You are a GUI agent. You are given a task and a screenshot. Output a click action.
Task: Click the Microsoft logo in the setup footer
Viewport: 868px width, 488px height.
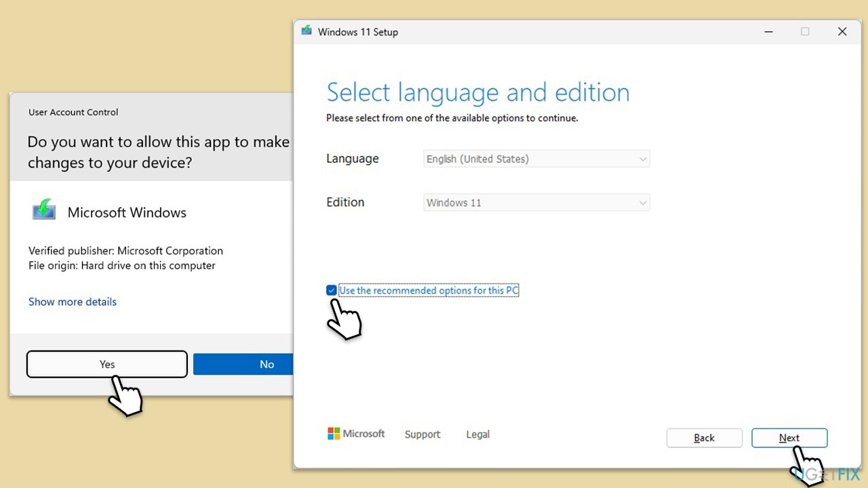[x=356, y=434]
